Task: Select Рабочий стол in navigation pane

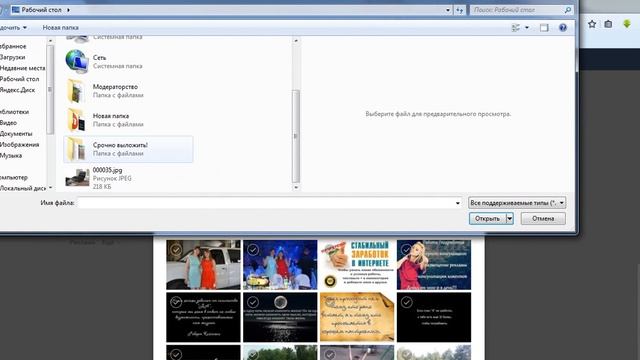Action: pos(20,79)
